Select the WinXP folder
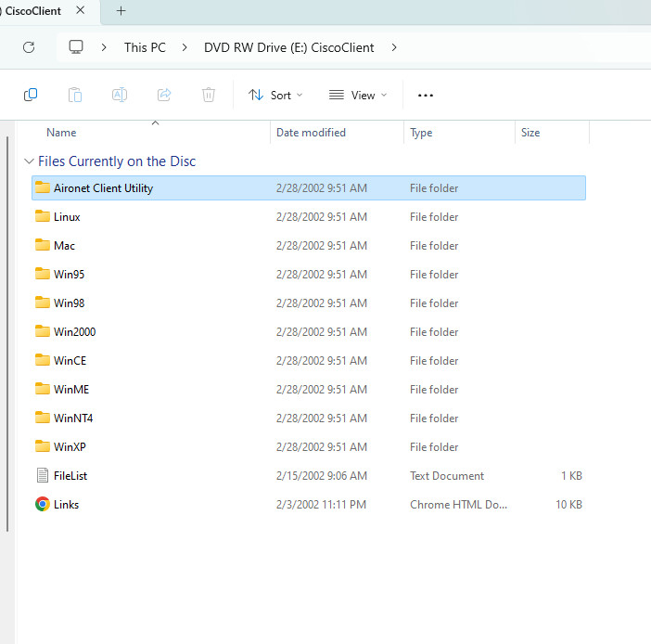This screenshot has width=651, height=644. pyautogui.click(x=309, y=447)
